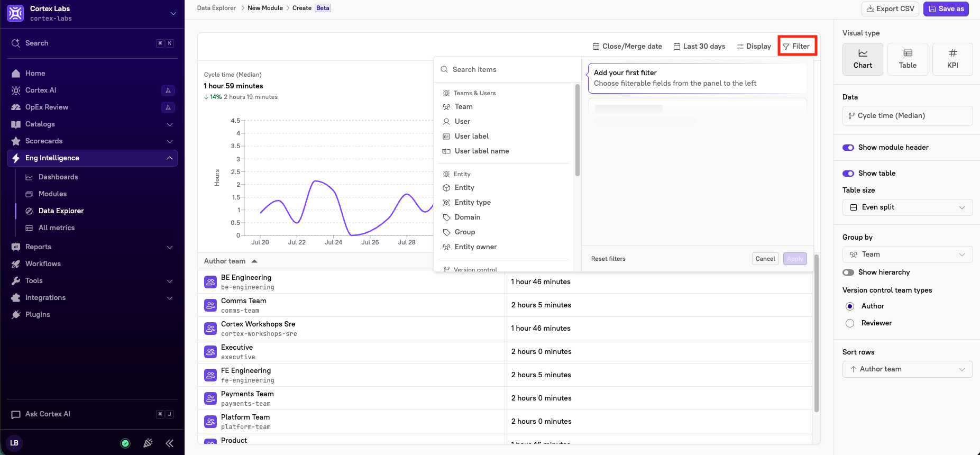Collapse the Eng Intelligence section

[170, 158]
